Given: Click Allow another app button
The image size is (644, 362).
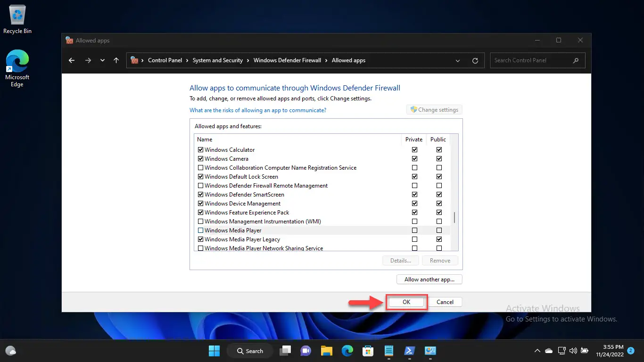Looking at the screenshot, I should [x=429, y=280].
